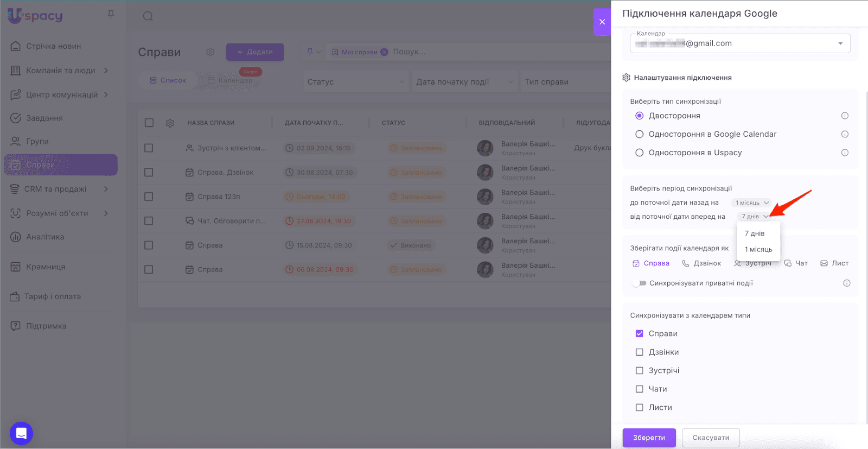Pin the sidebar with the pin icon
The height and width of the screenshot is (449, 868).
[x=111, y=15]
